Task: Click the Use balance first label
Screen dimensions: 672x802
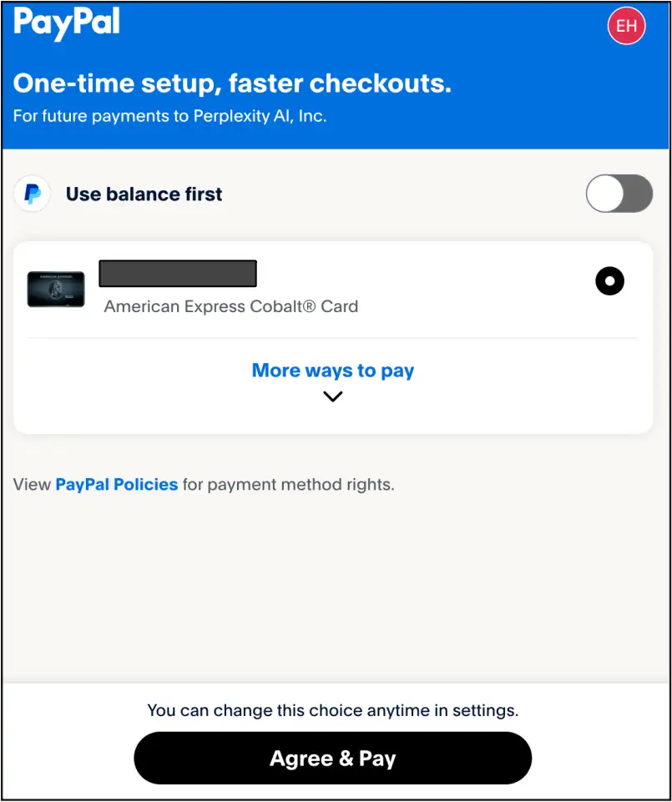Action: coord(144,194)
